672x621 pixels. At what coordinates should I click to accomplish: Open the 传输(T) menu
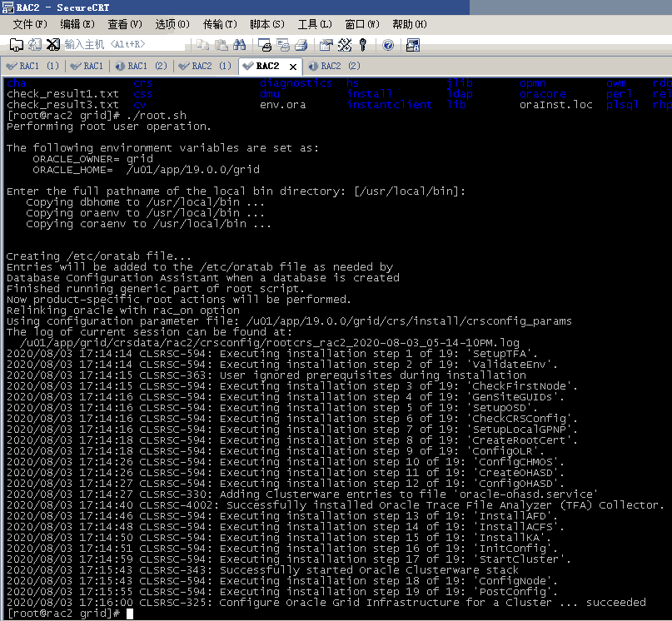coord(220,24)
